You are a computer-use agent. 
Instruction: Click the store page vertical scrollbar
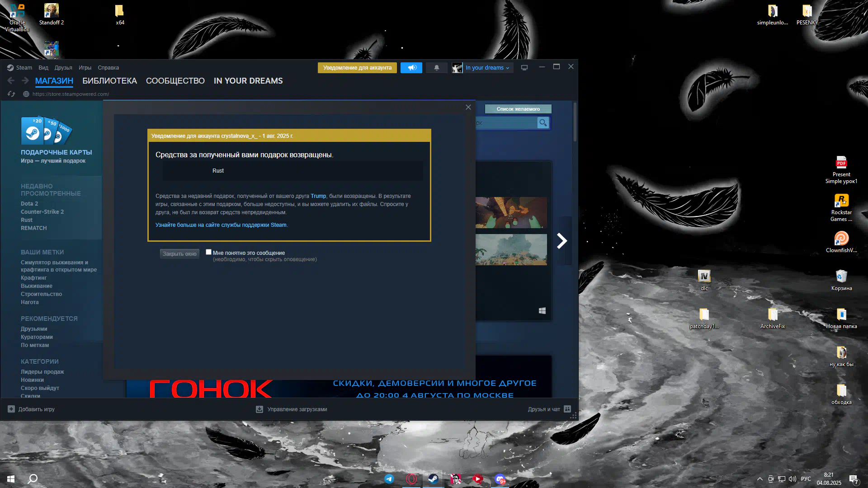[x=575, y=122]
